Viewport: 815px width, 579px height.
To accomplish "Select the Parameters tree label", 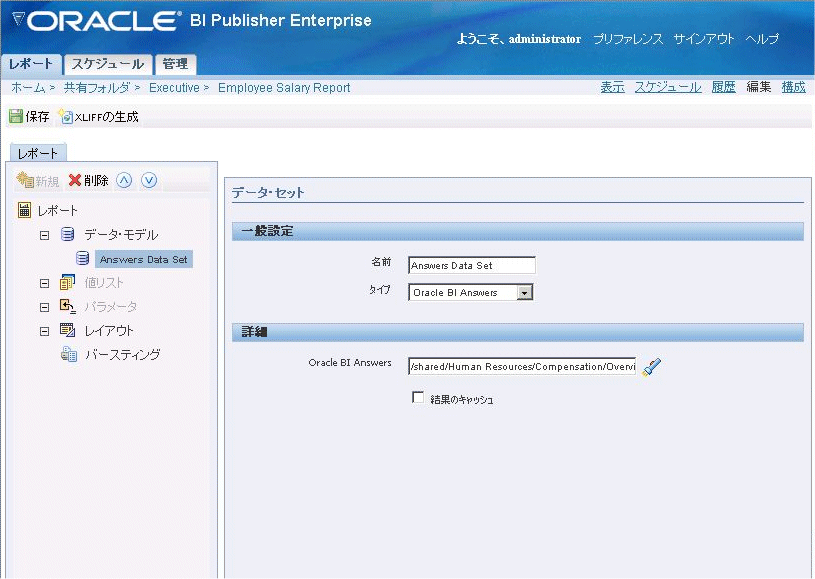I will (111, 307).
